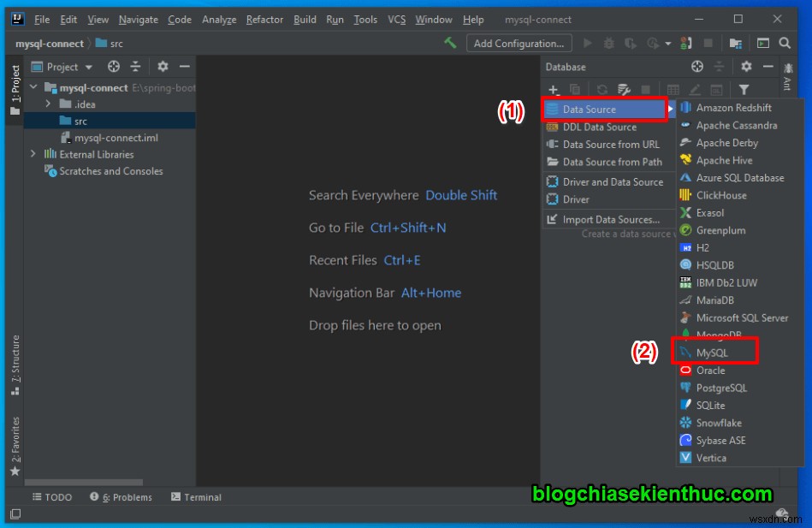The image size is (812, 528).
Task: Click the filter icon in Database toolbar
Action: (x=745, y=89)
